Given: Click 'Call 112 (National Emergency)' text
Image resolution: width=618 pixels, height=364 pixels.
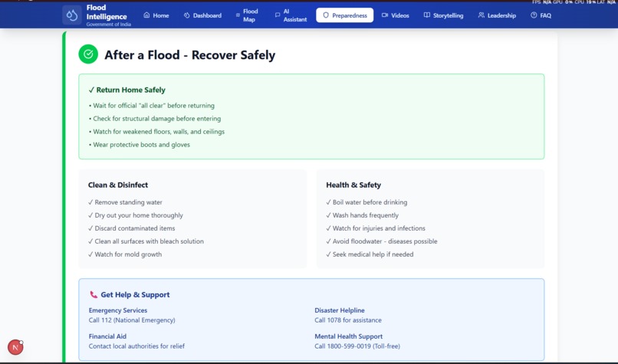Looking at the screenshot, I should pyautogui.click(x=132, y=320).
